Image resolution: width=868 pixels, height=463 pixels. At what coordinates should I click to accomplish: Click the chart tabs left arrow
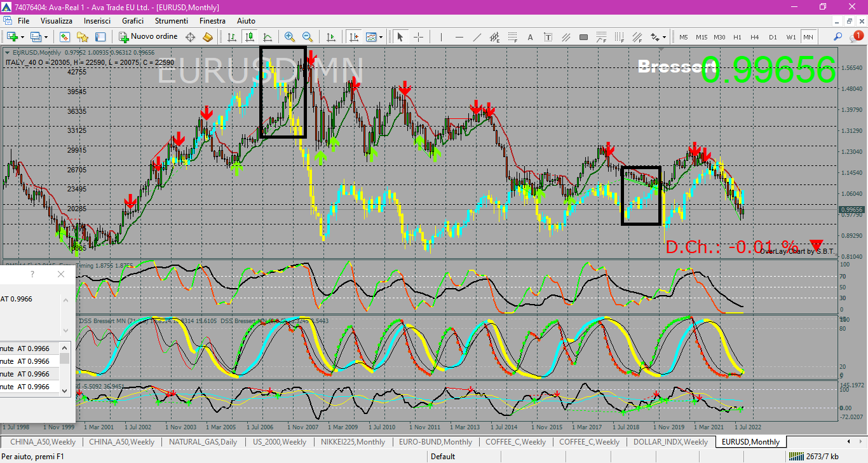(850, 441)
